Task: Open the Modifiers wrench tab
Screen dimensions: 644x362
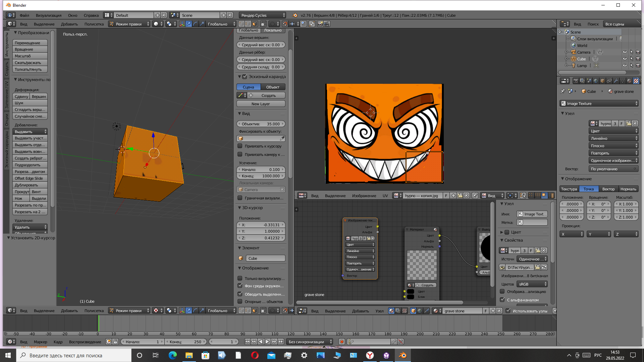Action: click(x=616, y=81)
